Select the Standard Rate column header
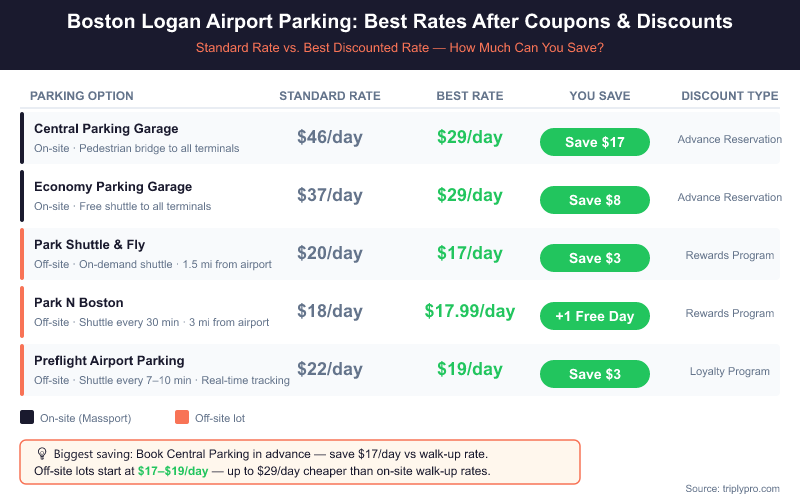 pyautogui.click(x=330, y=96)
